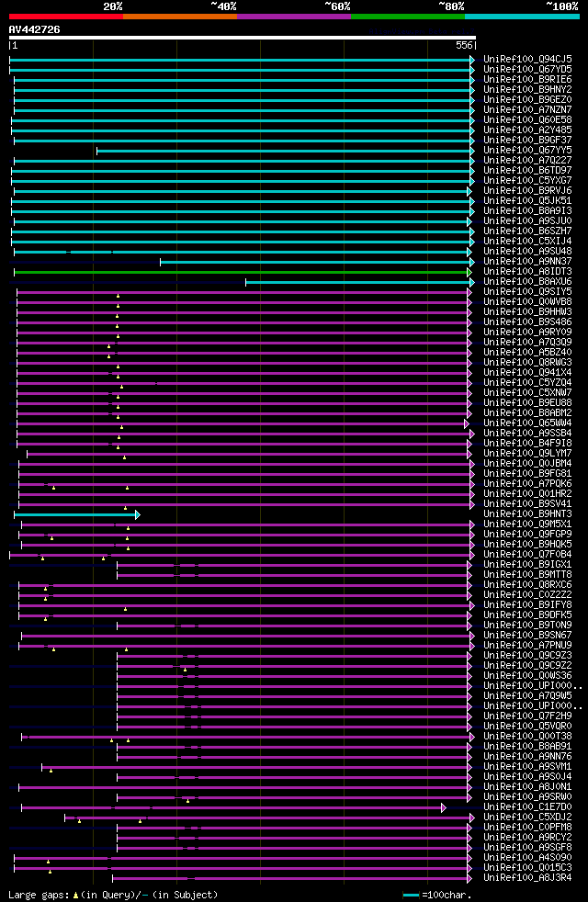Click the cyan ~100% identity legend segment
The height and width of the screenshot is (902, 588).
click(x=522, y=17)
